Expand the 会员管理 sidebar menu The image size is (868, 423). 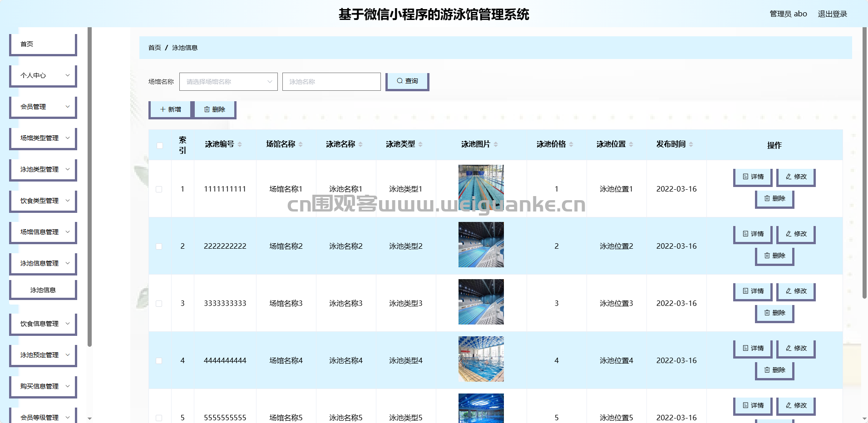coord(43,107)
